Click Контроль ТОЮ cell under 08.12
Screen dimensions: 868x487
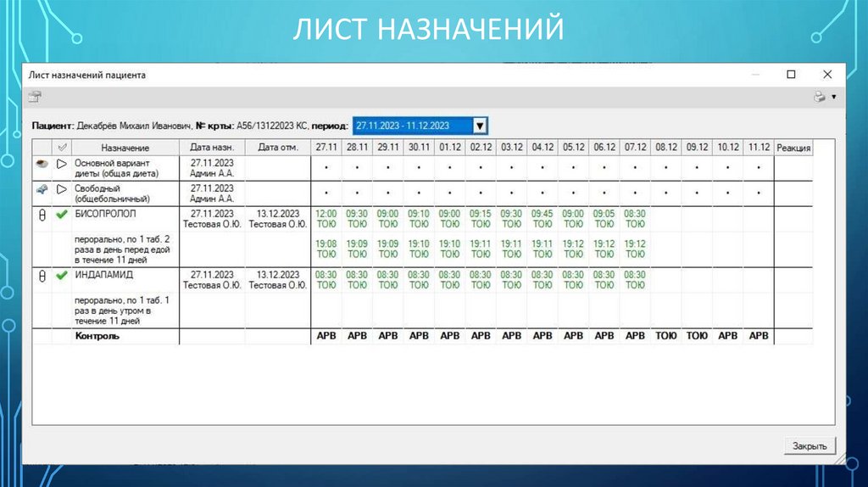[x=666, y=336]
